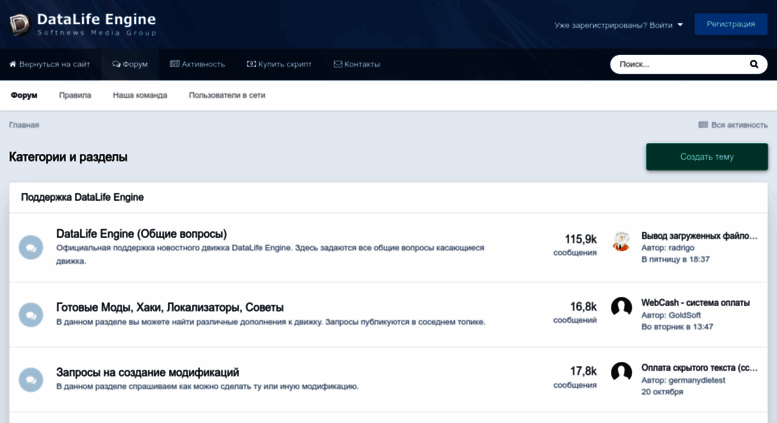777x423 pixels.
Task: Open Запросы на создание модификаций forum
Action: [x=148, y=372]
